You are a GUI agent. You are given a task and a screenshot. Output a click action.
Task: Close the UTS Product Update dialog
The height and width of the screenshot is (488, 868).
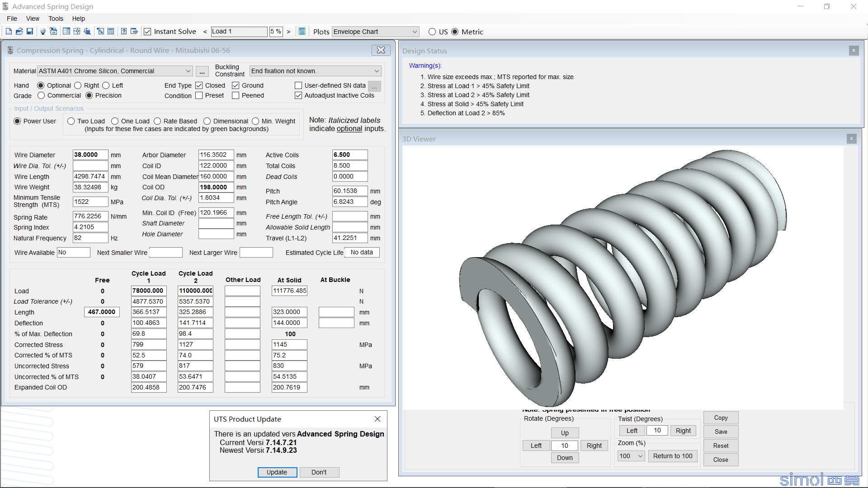(x=377, y=419)
